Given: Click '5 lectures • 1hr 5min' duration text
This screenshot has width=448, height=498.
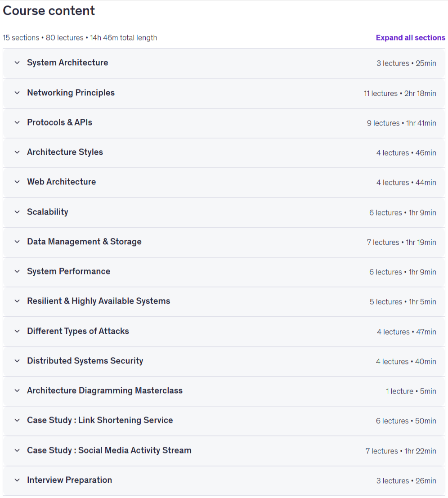Looking at the screenshot, I should click(403, 302).
